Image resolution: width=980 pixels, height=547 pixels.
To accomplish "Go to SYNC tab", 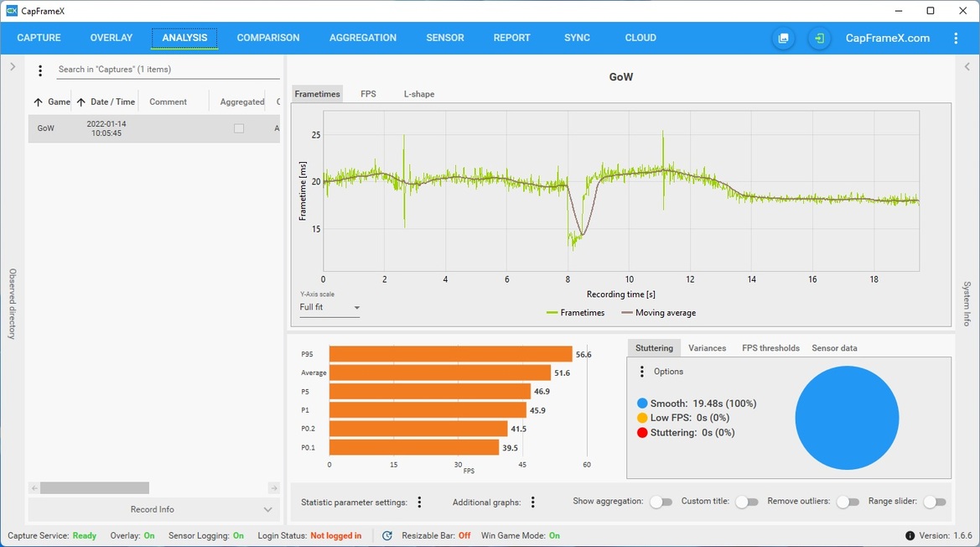I will tap(577, 38).
